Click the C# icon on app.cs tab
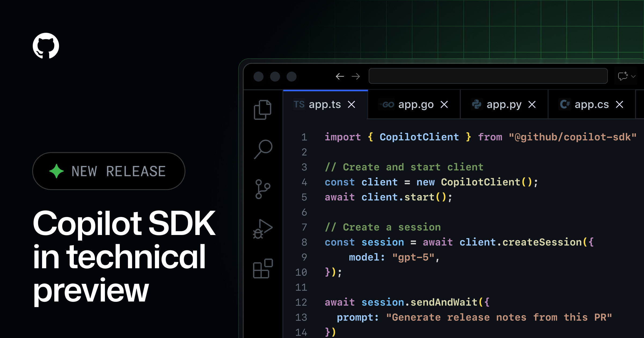 click(x=565, y=105)
